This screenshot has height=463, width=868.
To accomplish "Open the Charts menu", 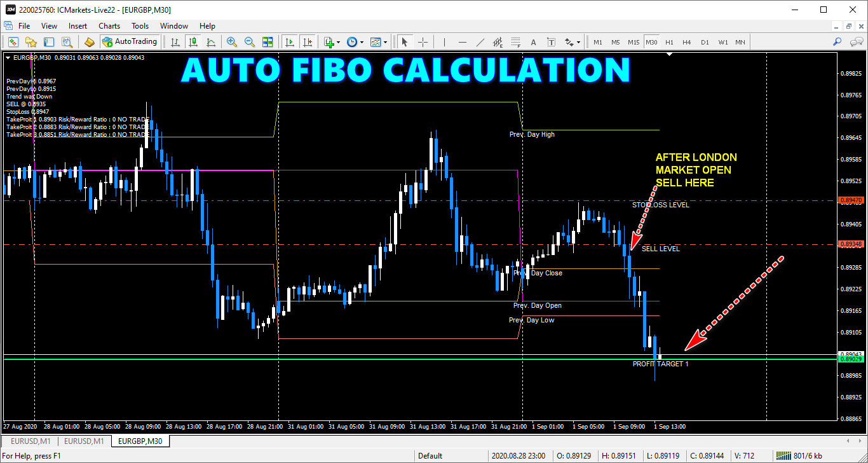I will tap(109, 26).
